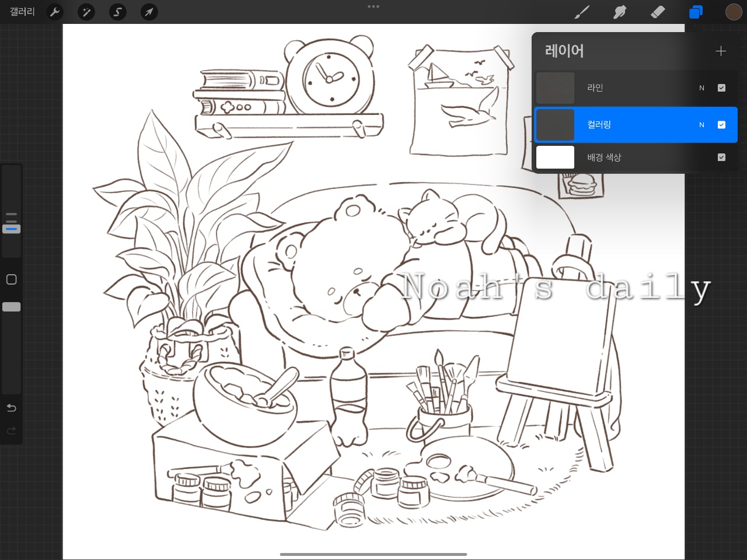The image size is (747, 560).
Task: Click the 배경 색상 white thumbnail
Action: [x=555, y=157]
